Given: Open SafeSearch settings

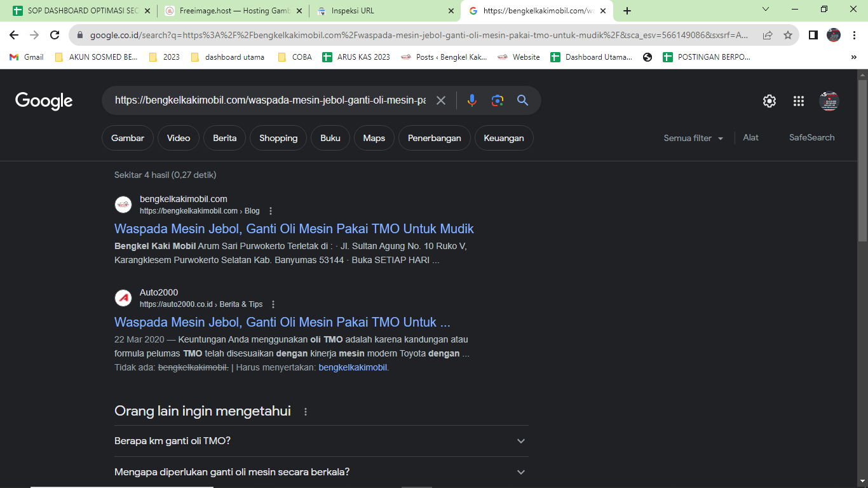Looking at the screenshot, I should click(812, 137).
